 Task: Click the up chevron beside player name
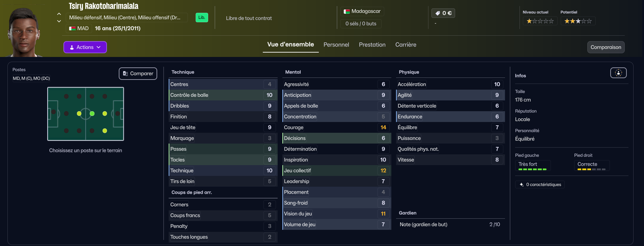tap(59, 14)
